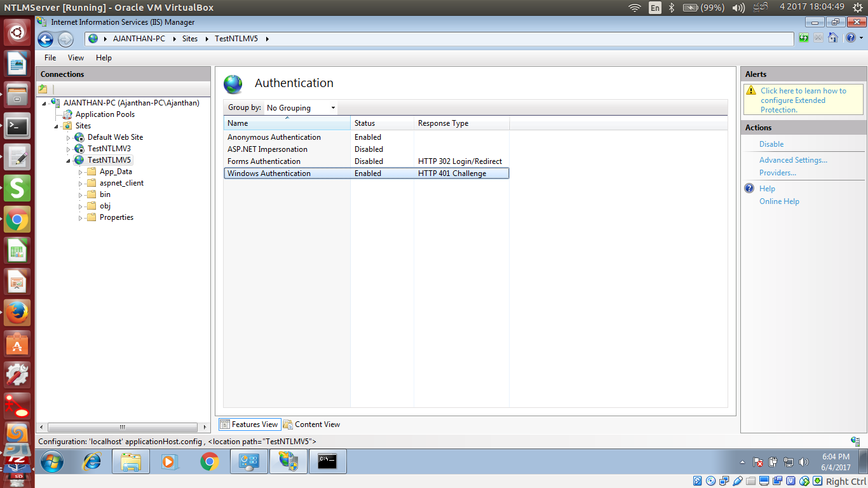Switch to the Content View tab

312,424
